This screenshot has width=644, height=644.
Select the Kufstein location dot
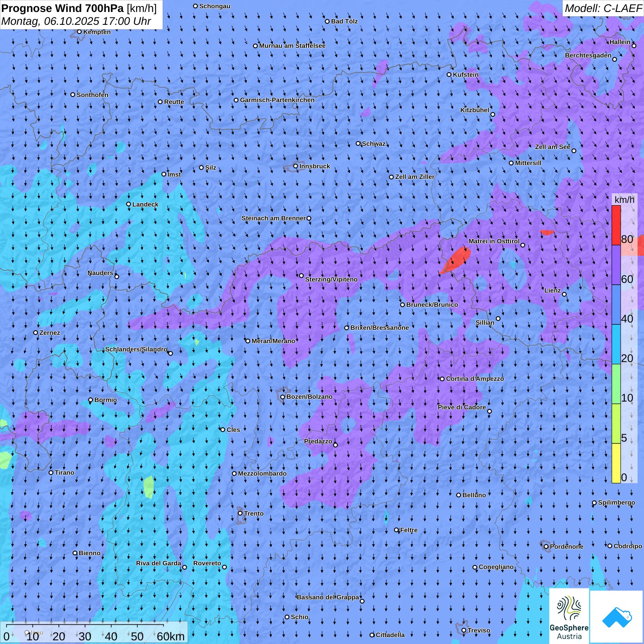pos(449,75)
